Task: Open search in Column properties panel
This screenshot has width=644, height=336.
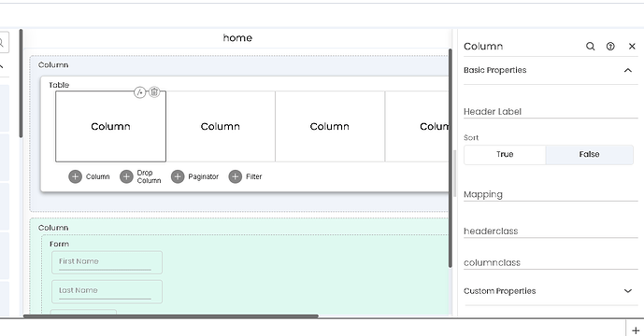Action: click(x=590, y=47)
